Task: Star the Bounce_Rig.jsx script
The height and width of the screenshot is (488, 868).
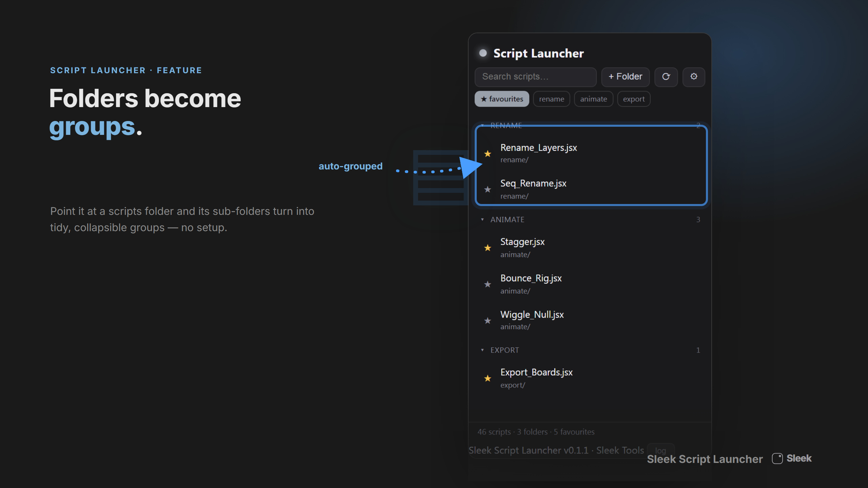Action: (488, 284)
